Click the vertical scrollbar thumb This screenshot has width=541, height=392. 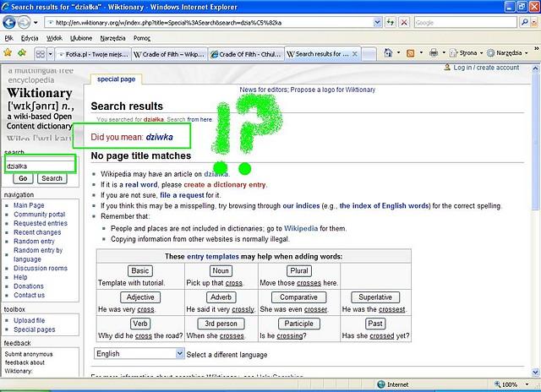535,140
